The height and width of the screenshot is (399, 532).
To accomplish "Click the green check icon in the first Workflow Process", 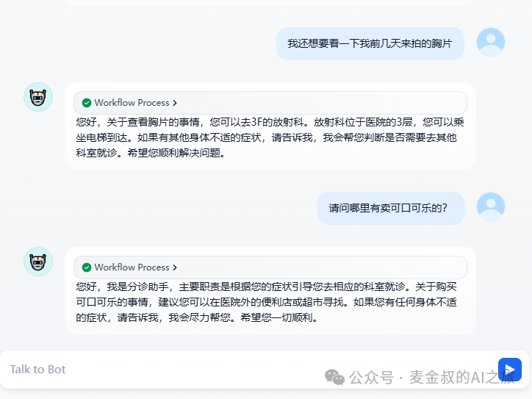I will click(x=87, y=103).
